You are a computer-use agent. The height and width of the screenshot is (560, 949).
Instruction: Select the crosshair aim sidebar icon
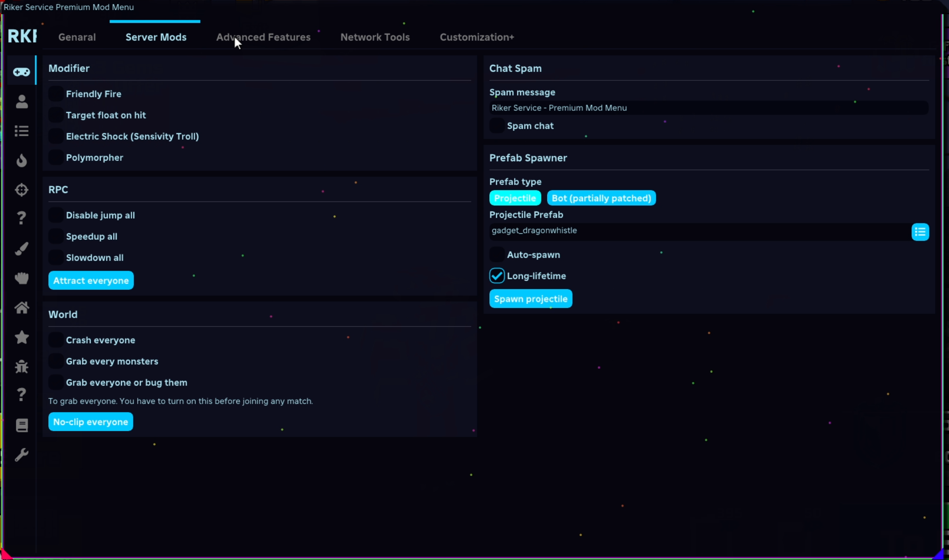pyautogui.click(x=21, y=190)
